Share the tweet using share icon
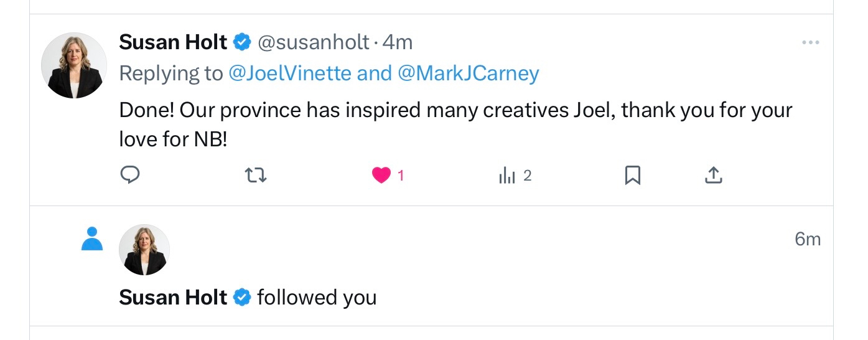Viewport: 868px width, 340px height. coord(713,176)
